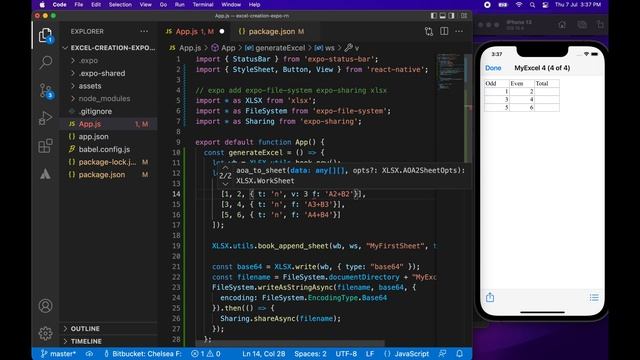Open the macOS Control Center icon
The width and height of the screenshot is (640, 360).
coord(545,5)
